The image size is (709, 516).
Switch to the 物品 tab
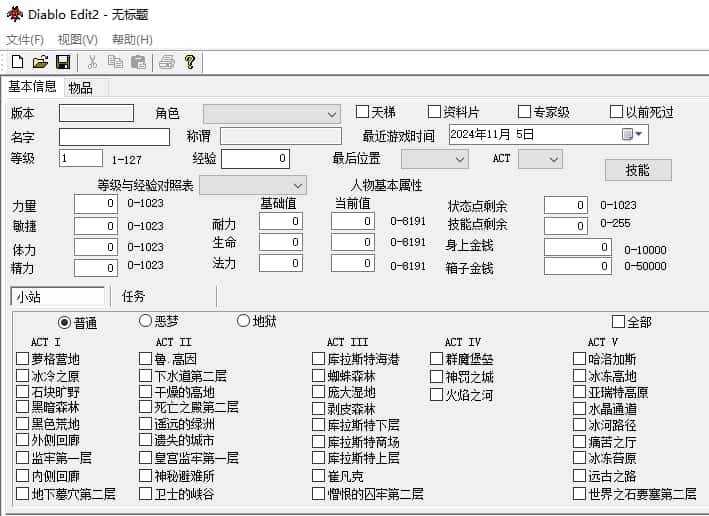click(81, 88)
